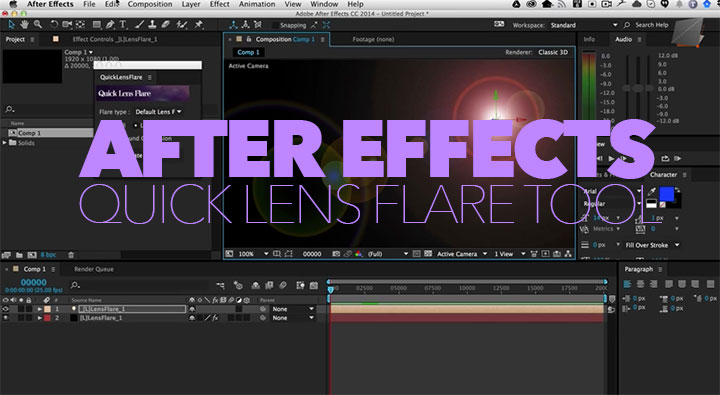The image size is (720, 395).
Task: Select the Type tool
Action: pyautogui.click(x=123, y=24)
